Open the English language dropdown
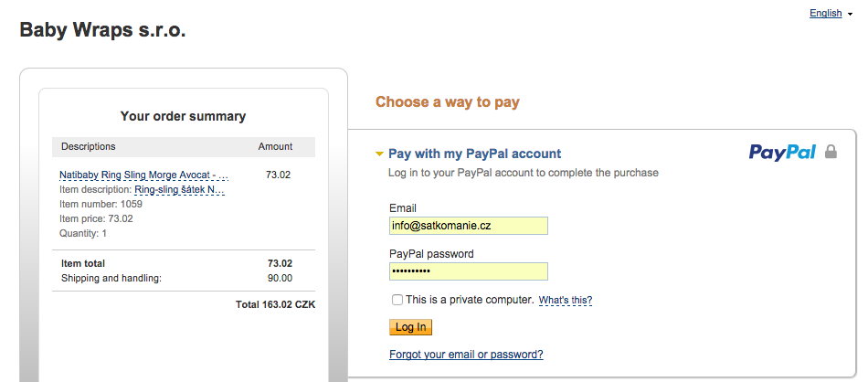Screen dimensions: 868x382 point(825,14)
